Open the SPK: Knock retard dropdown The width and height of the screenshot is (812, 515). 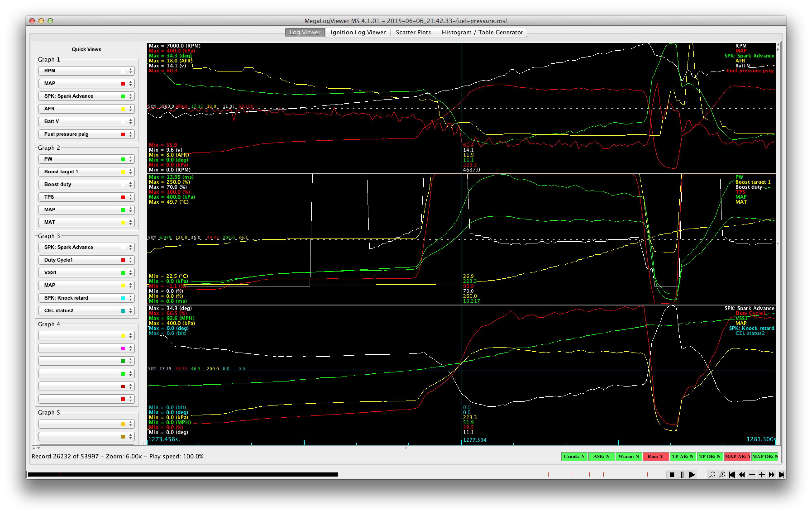coord(87,298)
